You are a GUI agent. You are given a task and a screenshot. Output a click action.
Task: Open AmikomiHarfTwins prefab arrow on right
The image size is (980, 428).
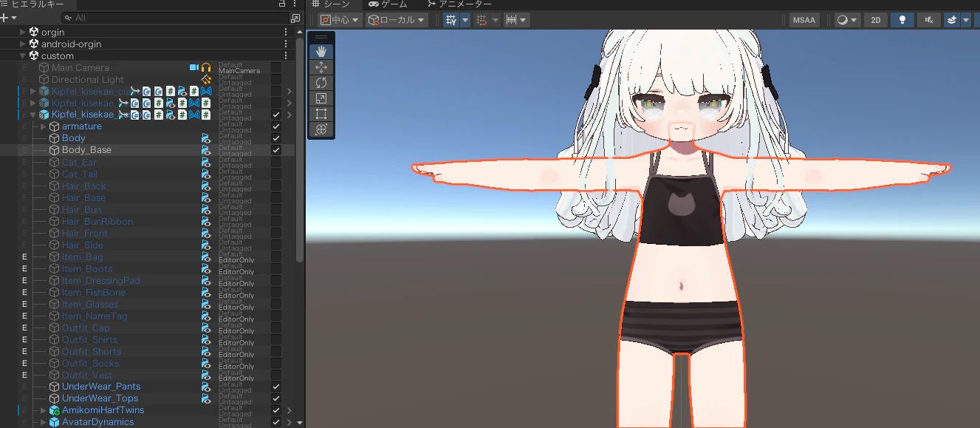(x=289, y=410)
